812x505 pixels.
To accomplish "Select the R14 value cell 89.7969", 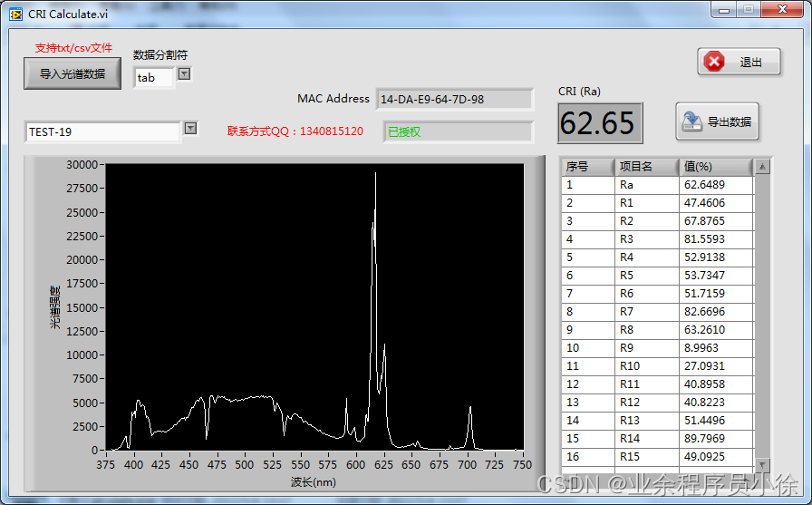I will 716,439.
